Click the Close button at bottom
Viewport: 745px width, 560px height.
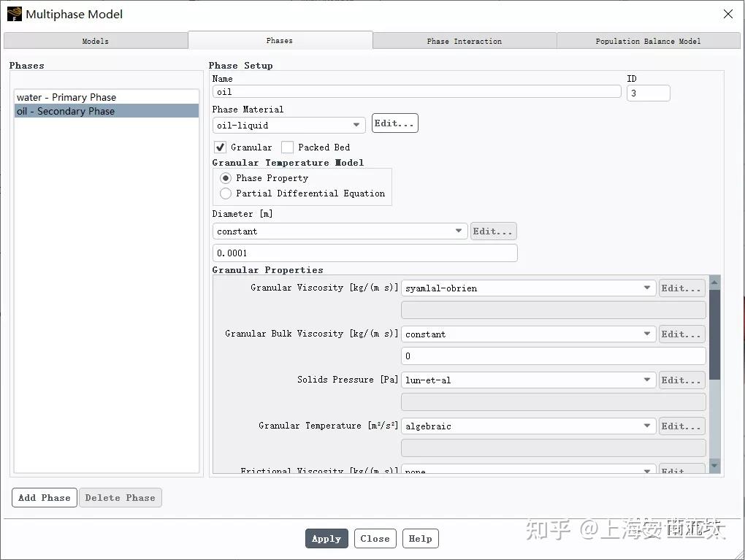pos(375,539)
